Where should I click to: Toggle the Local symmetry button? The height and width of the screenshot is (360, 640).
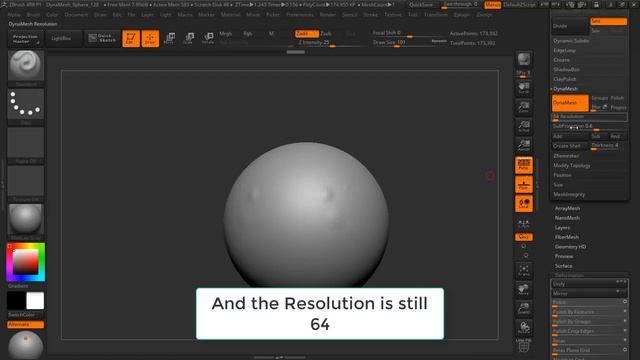click(524, 204)
